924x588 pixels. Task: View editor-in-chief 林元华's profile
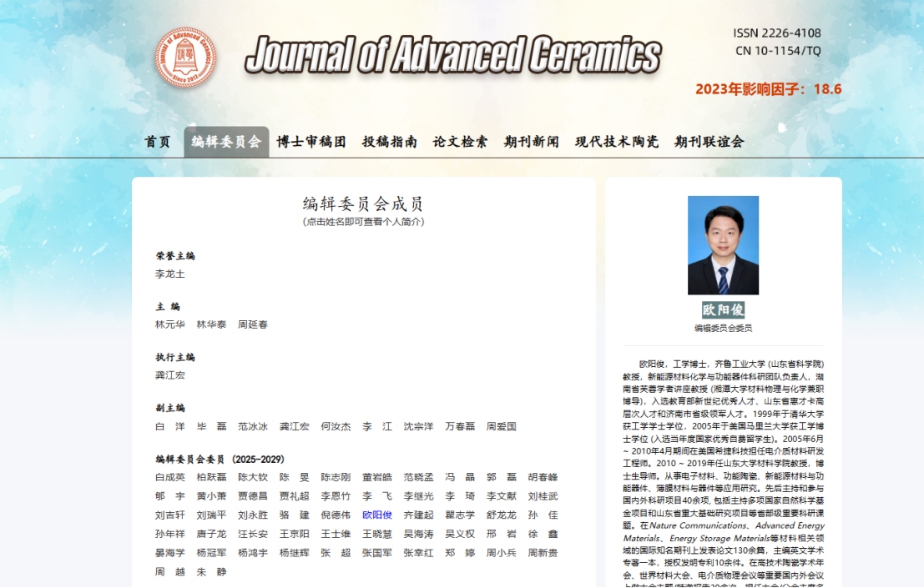coord(170,325)
